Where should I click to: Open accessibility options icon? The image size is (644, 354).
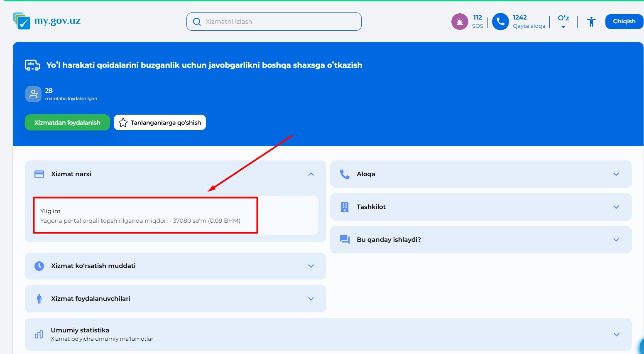pos(591,22)
